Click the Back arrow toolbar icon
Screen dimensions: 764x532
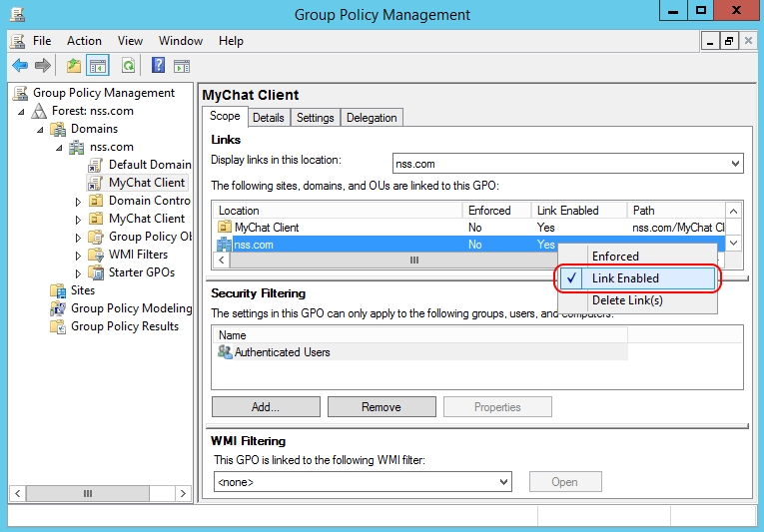pyautogui.click(x=20, y=66)
